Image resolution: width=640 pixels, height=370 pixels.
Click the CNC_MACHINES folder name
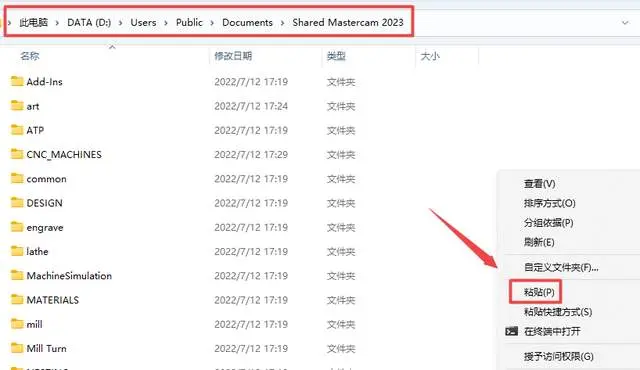pos(64,155)
